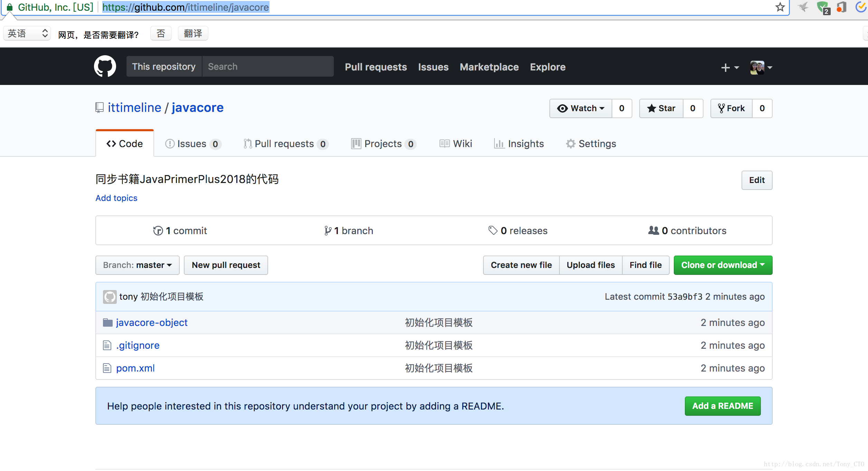Click Find file button
Viewport: 868px width, 471px height.
(x=645, y=265)
